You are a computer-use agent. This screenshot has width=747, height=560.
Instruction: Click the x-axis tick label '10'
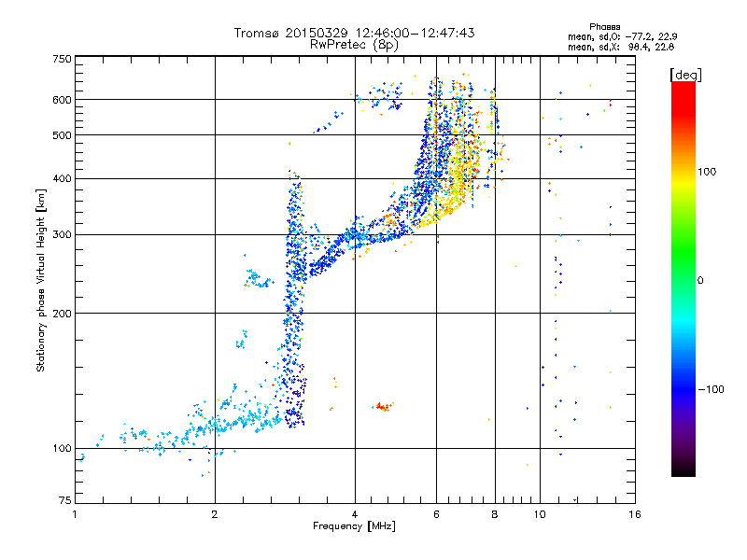coord(540,514)
